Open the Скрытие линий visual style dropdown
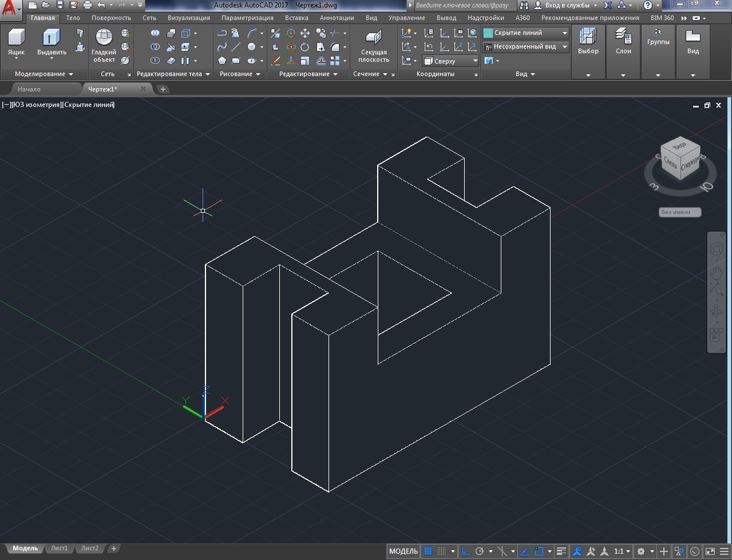Screen dimensions: 732x560 pyautogui.click(x=525, y=33)
